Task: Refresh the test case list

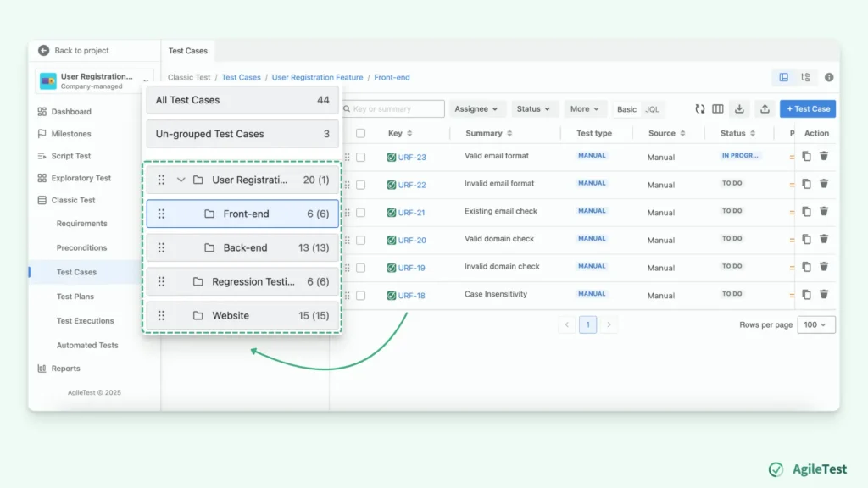Action: 699,109
